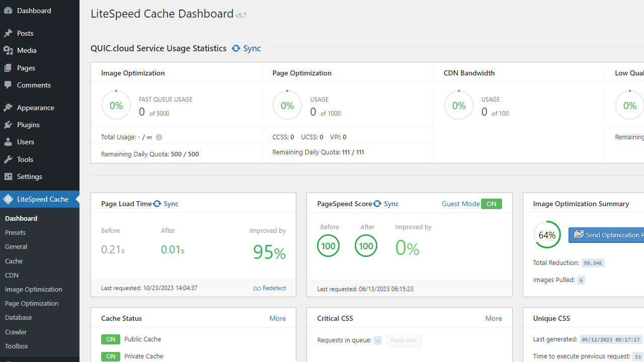Toggle the Guest Mode ON badge

(491, 204)
